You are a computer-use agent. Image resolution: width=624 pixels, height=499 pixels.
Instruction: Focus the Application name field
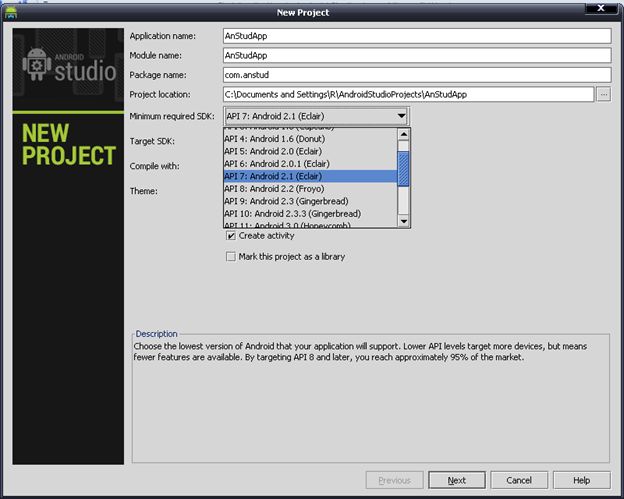pos(417,36)
